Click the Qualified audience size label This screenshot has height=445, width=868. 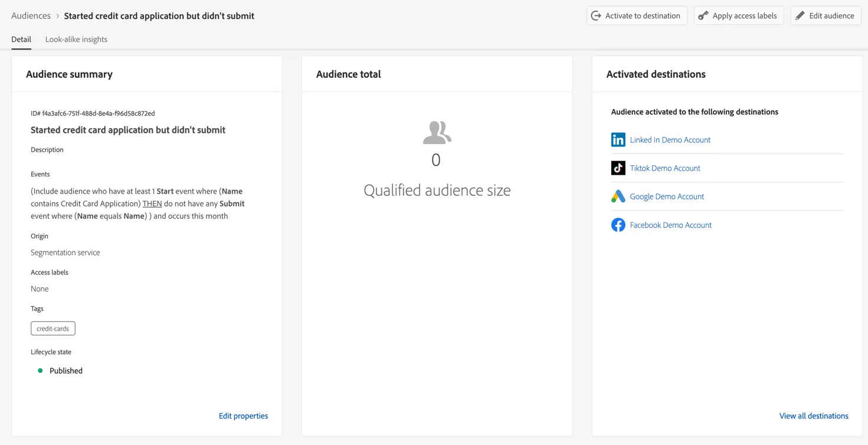point(437,190)
